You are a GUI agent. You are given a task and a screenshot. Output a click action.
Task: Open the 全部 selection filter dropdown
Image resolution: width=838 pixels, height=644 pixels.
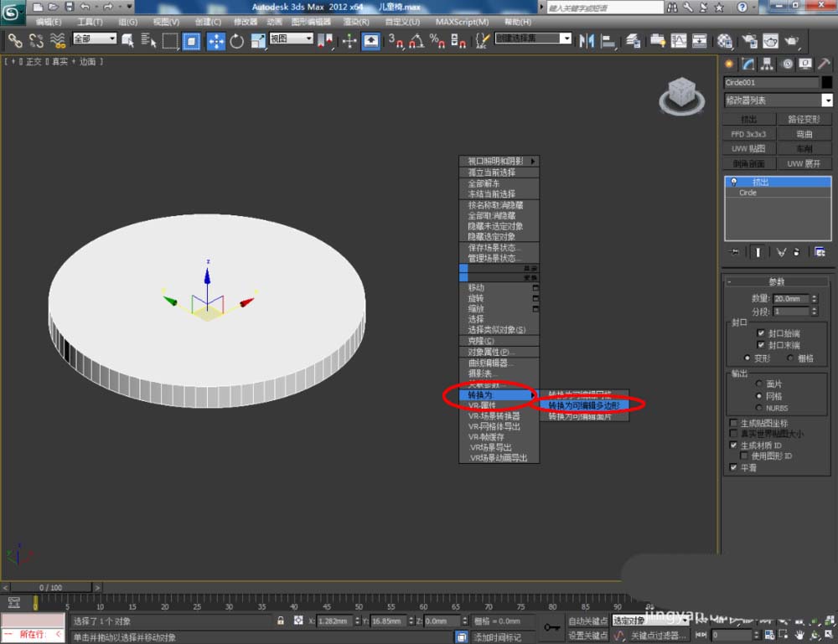[94, 39]
